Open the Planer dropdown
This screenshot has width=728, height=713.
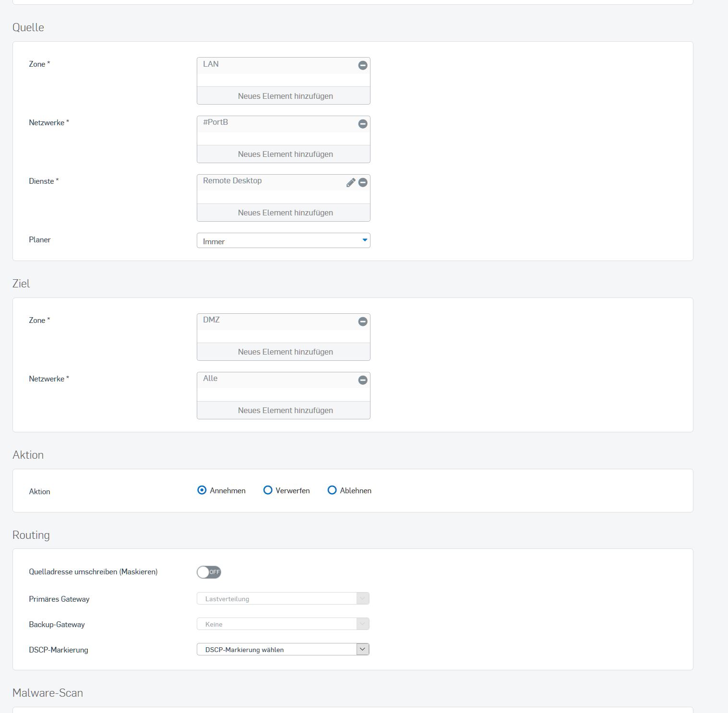pyautogui.click(x=284, y=240)
